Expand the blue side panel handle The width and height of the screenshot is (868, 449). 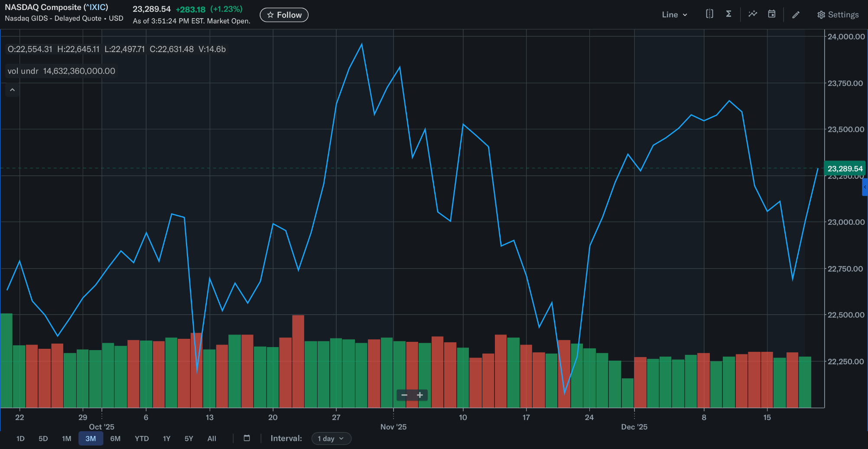pos(865,187)
